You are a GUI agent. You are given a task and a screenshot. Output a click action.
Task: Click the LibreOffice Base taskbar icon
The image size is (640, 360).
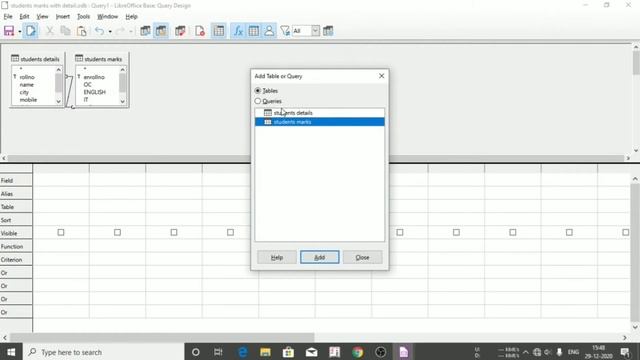[403, 352]
